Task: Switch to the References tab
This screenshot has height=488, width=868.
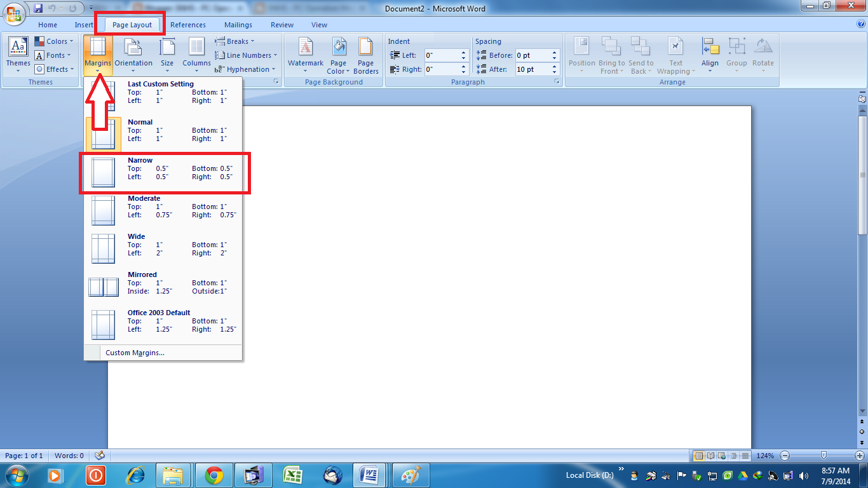Action: click(188, 25)
